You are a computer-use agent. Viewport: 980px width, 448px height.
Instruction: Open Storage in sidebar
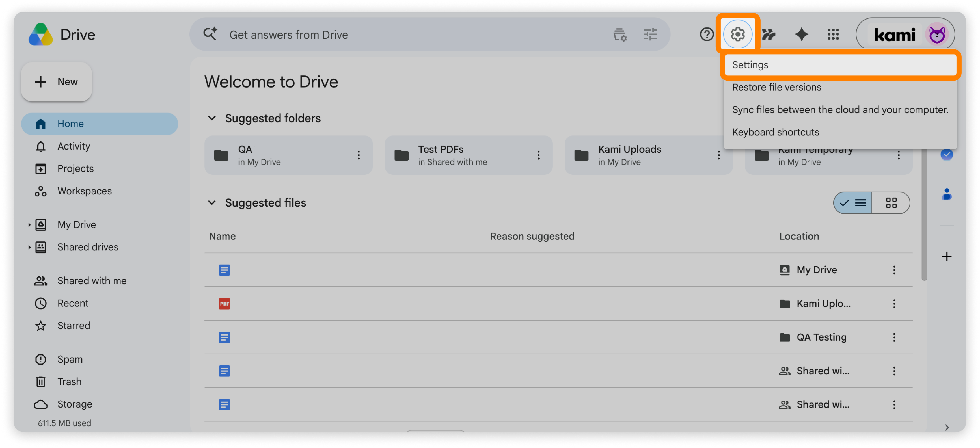pos(100,404)
